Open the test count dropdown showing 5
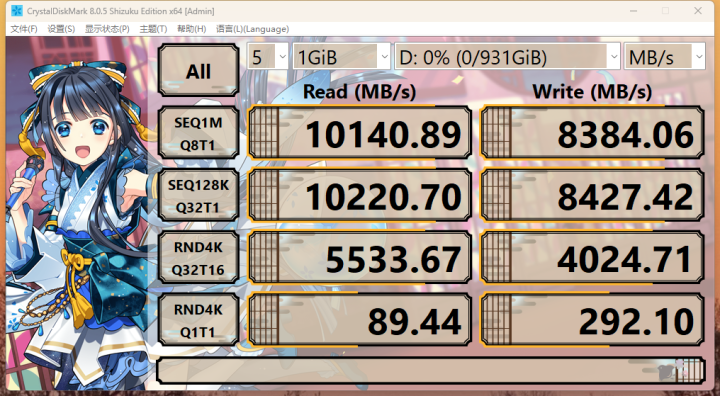Screen dimensions: 720x396 268,57
